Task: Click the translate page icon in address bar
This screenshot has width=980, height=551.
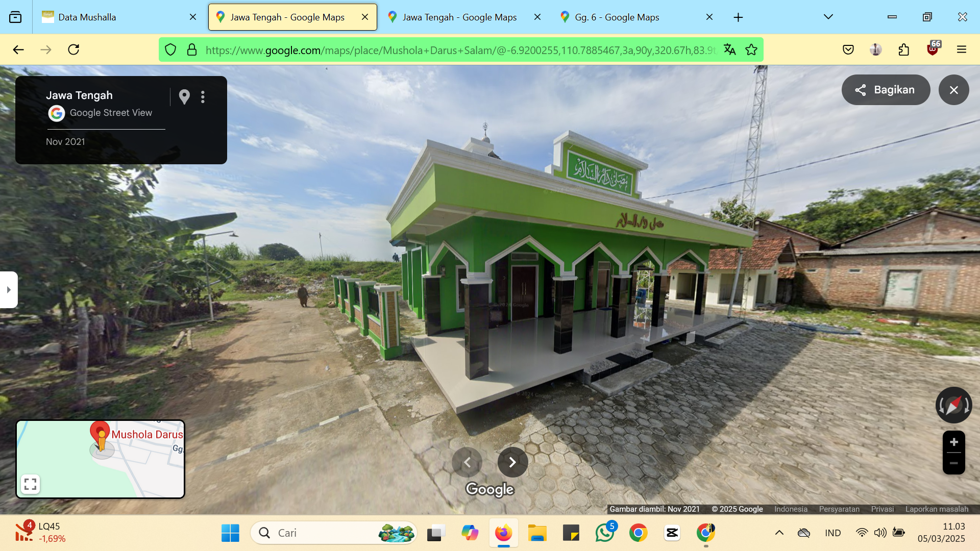Action: [x=729, y=49]
